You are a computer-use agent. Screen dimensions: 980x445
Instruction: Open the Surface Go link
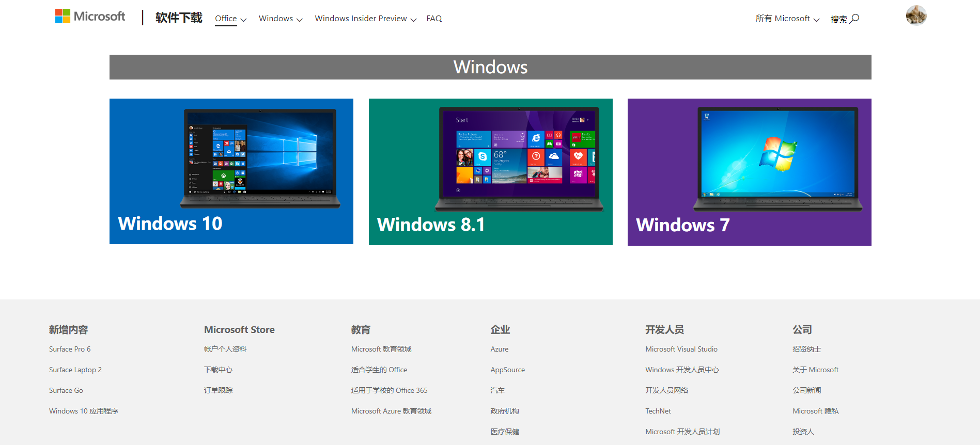pyautogui.click(x=66, y=390)
